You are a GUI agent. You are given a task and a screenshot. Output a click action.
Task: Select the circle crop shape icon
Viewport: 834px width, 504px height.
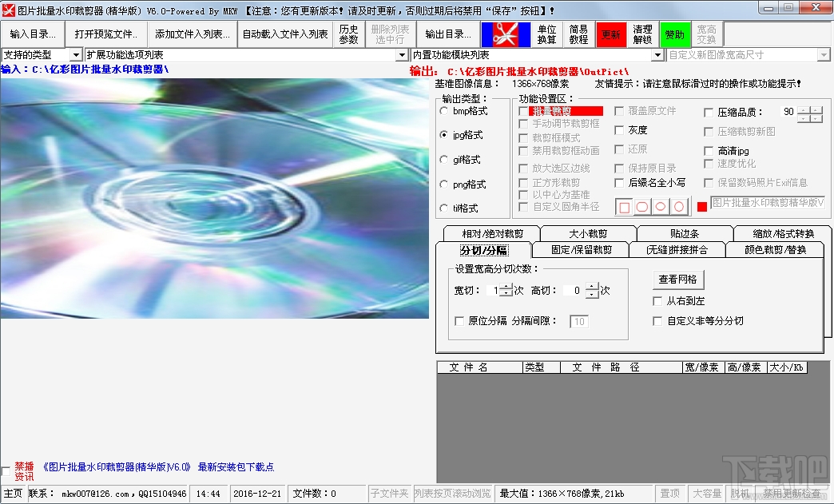[679, 207]
